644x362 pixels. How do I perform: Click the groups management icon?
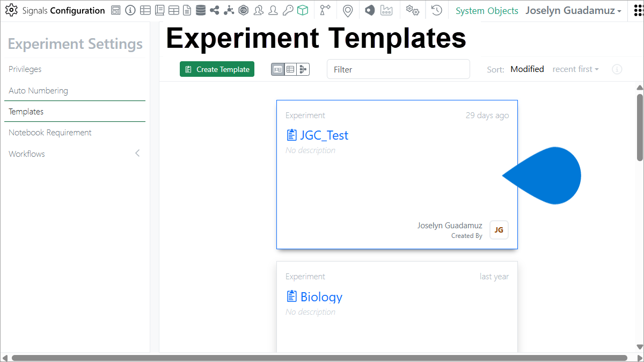click(x=258, y=10)
